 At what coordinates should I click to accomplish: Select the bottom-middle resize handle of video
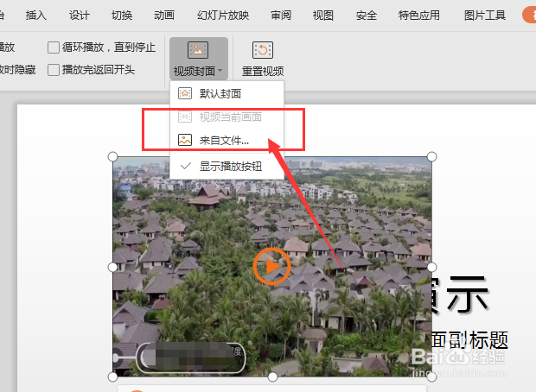pos(272,377)
